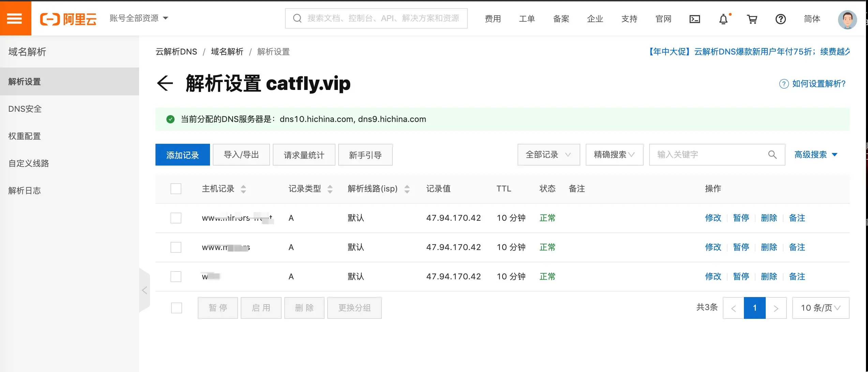Switch language via 简体
Screen dimensions: 868x372
tap(812, 19)
